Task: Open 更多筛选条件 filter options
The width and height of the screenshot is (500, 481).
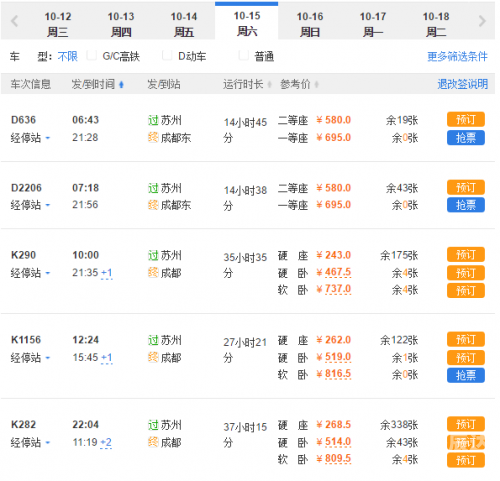Action: point(457,56)
